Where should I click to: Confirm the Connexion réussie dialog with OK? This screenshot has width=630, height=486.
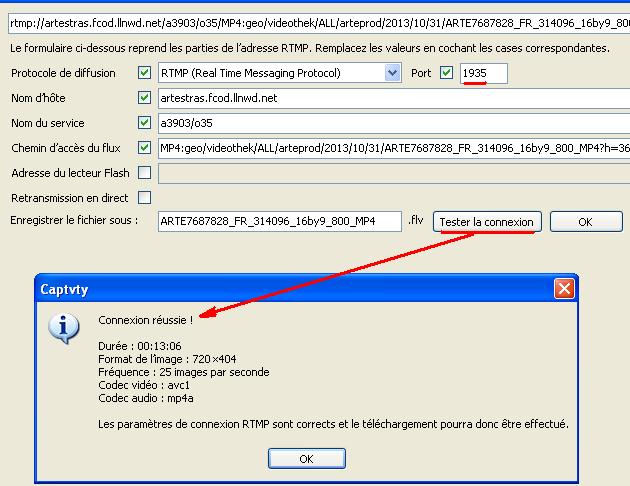click(x=306, y=458)
